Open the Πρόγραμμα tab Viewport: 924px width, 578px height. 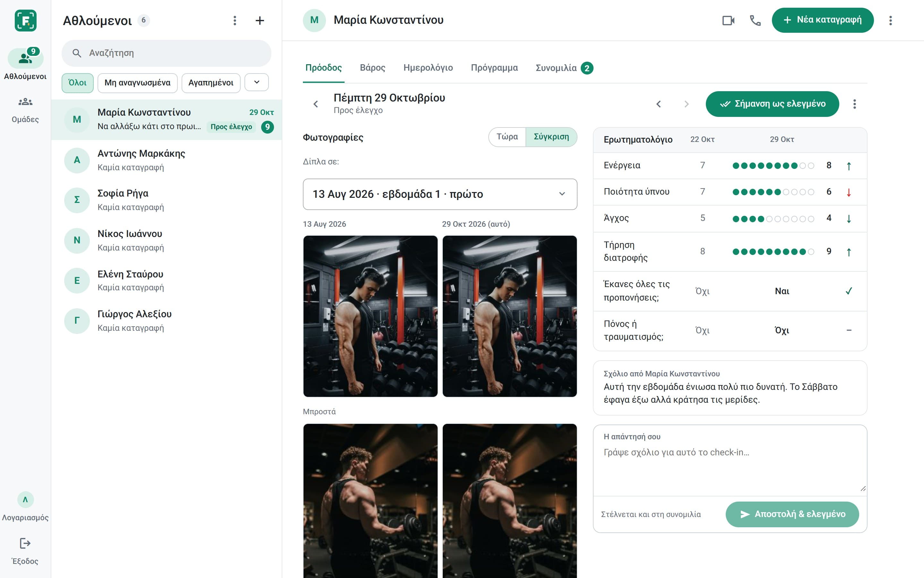[494, 68]
